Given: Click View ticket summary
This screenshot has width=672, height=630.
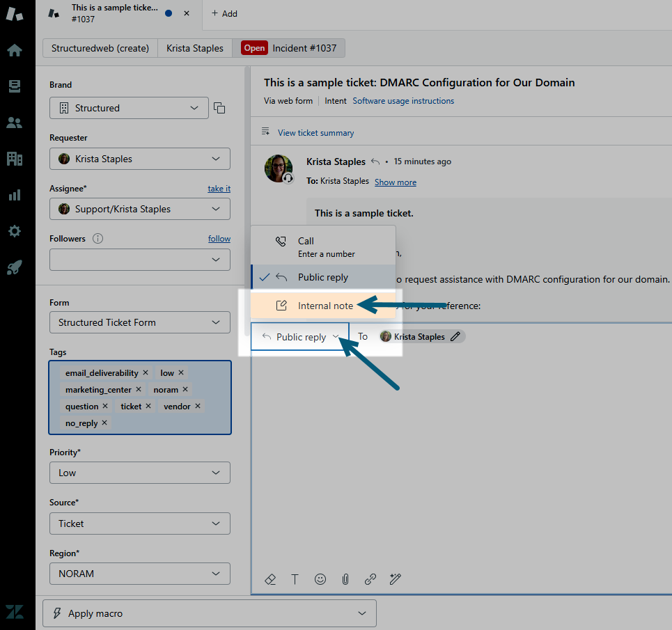Looking at the screenshot, I should 315,133.
